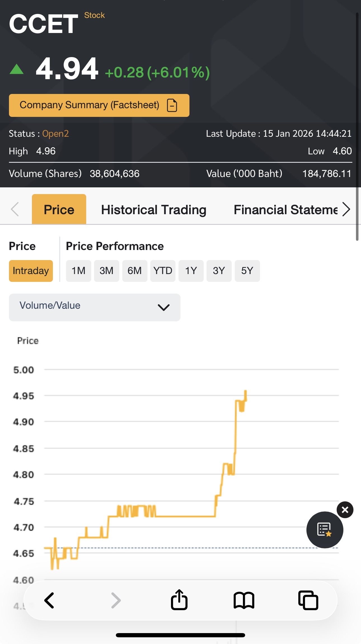
Task: Show all open Safari tabs
Action: (308, 600)
